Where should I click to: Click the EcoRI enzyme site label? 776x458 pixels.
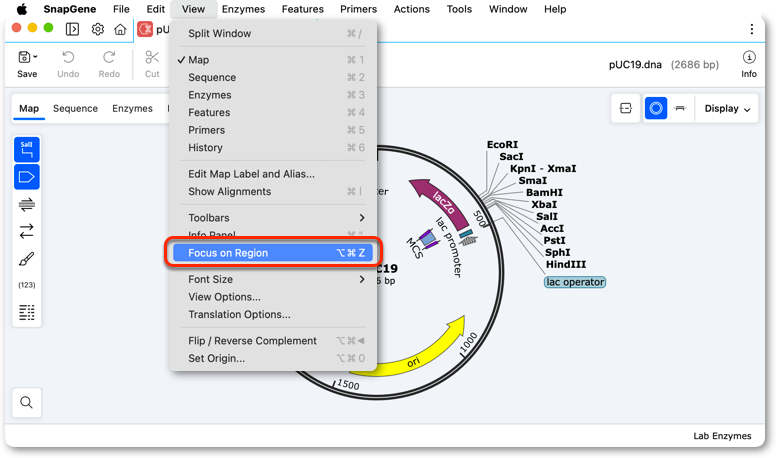click(502, 145)
